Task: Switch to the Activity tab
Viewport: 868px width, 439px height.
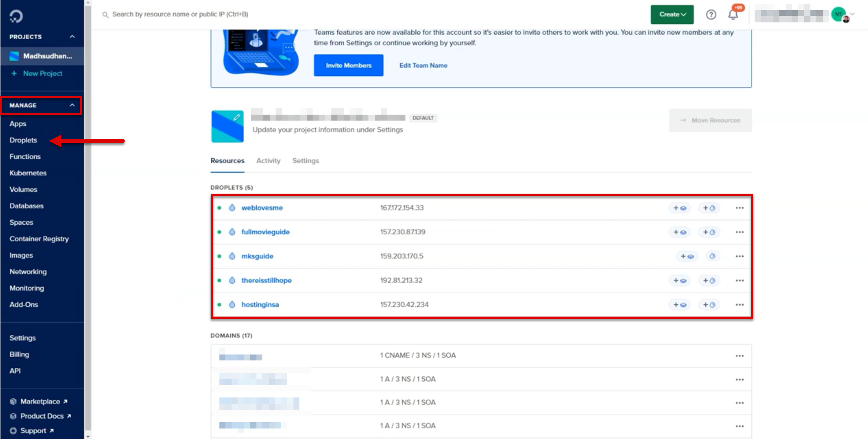Action: tap(268, 161)
